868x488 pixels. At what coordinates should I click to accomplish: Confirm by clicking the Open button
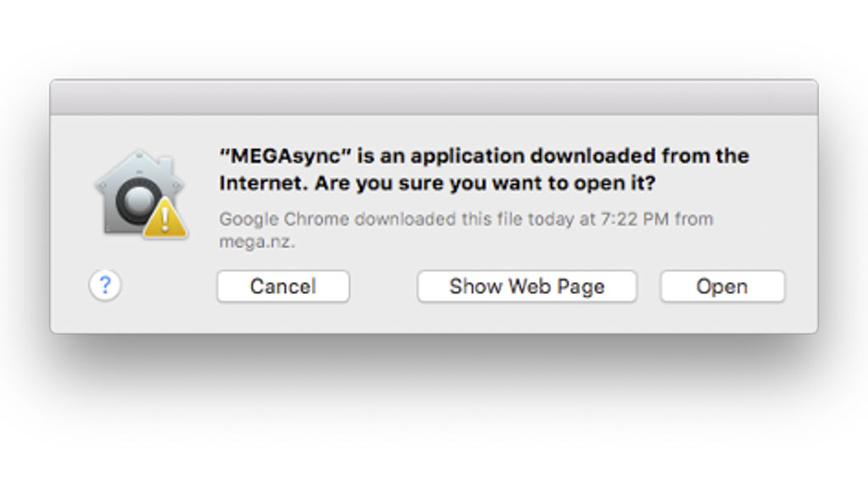(722, 286)
